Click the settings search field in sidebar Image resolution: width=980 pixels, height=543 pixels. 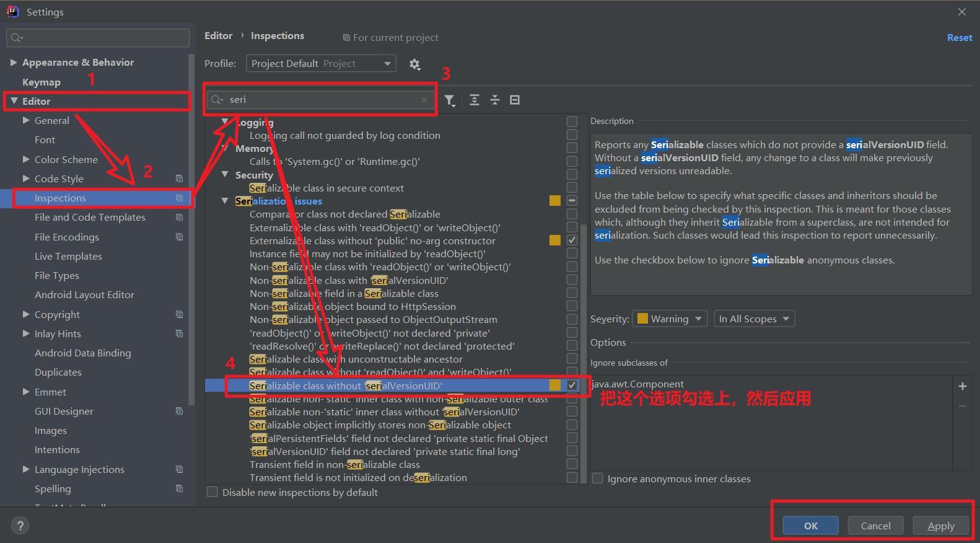click(98, 38)
